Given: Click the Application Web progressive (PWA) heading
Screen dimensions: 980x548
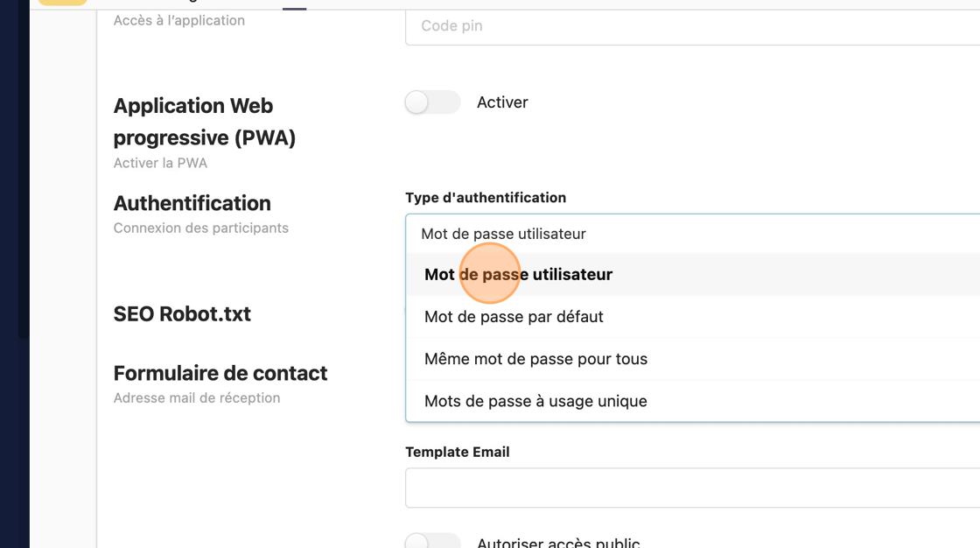Looking at the screenshot, I should (x=205, y=122).
